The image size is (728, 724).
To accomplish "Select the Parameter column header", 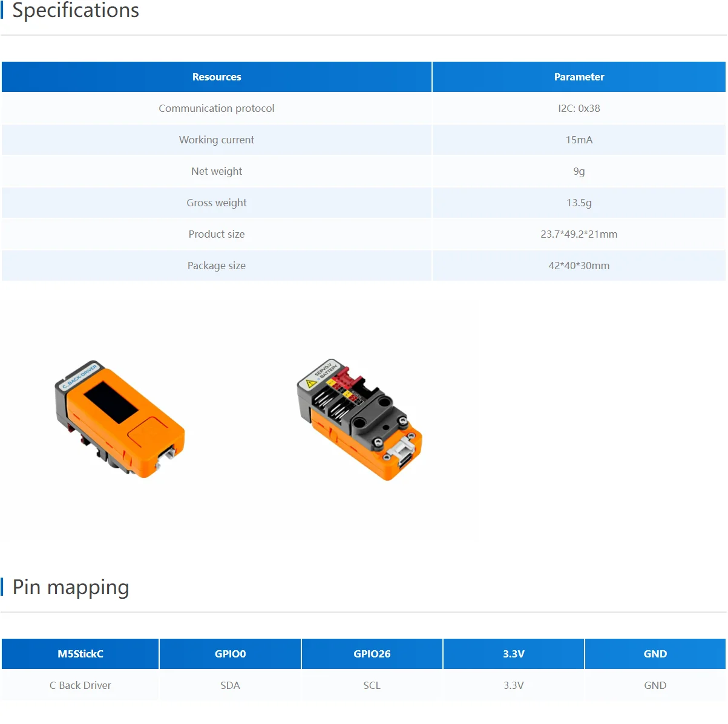I will click(579, 77).
